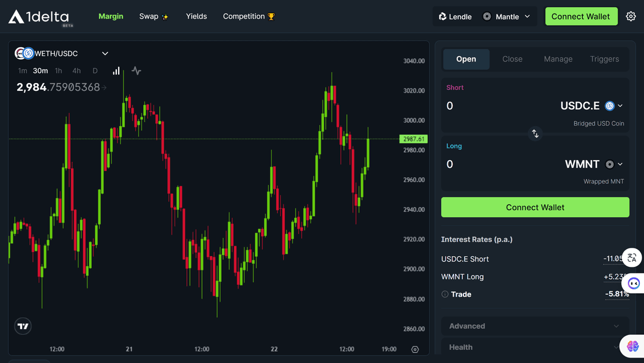Click the translate floating icon
Viewport: 644px width, 363px height.
[x=631, y=258]
